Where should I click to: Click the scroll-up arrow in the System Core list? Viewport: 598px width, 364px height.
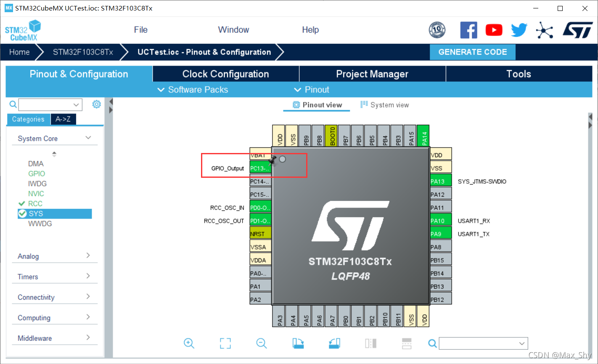point(54,154)
